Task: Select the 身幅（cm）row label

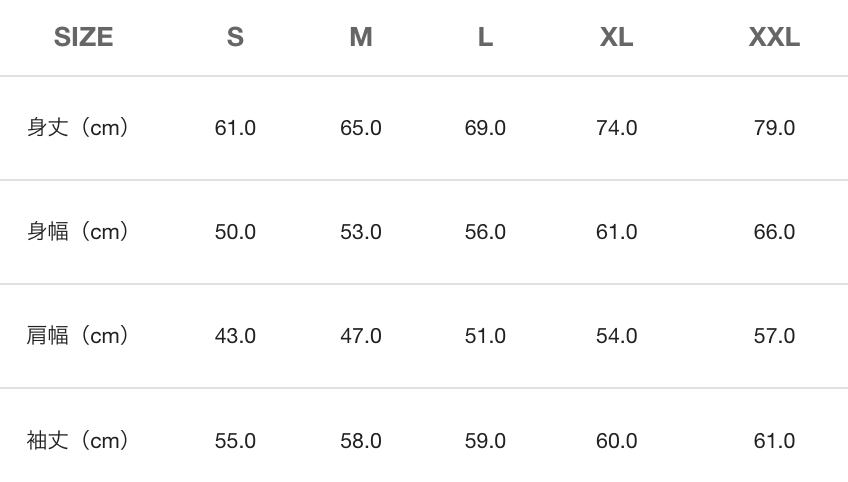Action: pyautogui.click(x=78, y=232)
